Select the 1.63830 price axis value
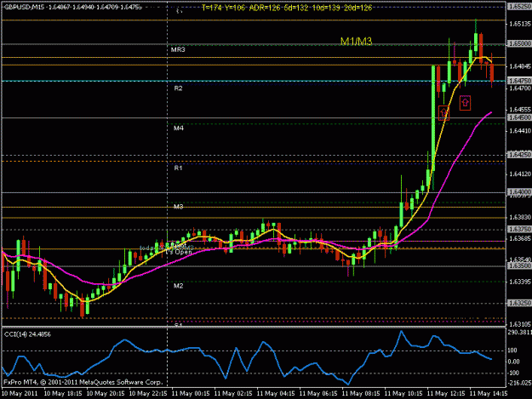 click(x=519, y=217)
